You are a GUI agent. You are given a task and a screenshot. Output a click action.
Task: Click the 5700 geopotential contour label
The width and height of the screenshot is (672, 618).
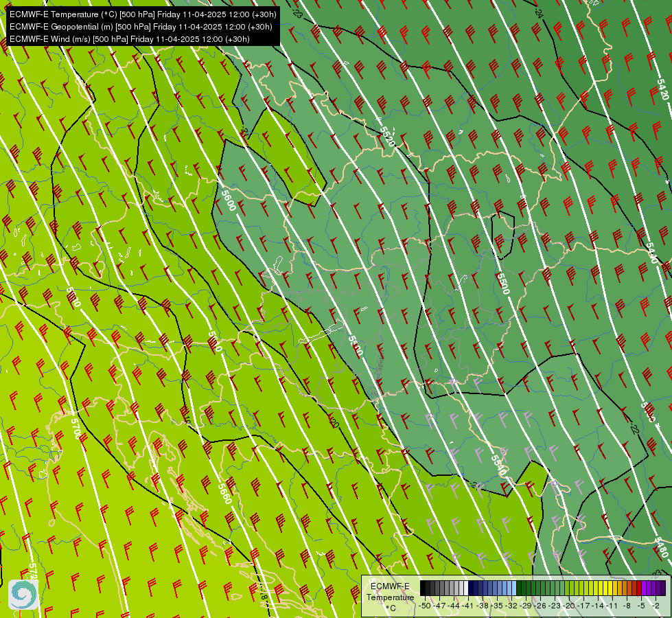pos(76,428)
